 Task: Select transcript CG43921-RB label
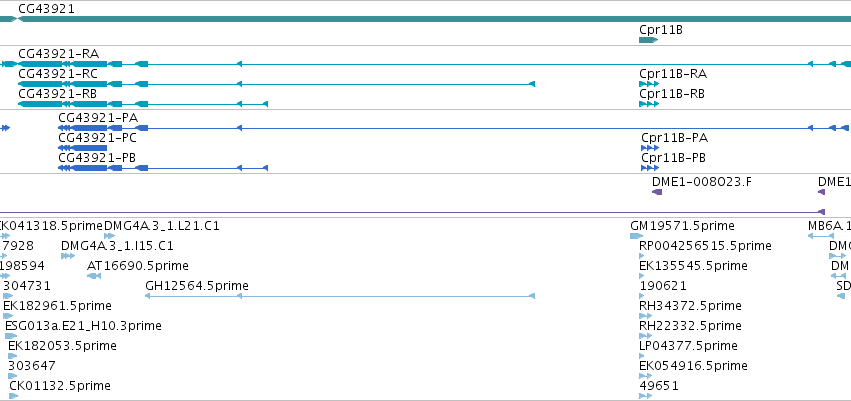click(58, 94)
